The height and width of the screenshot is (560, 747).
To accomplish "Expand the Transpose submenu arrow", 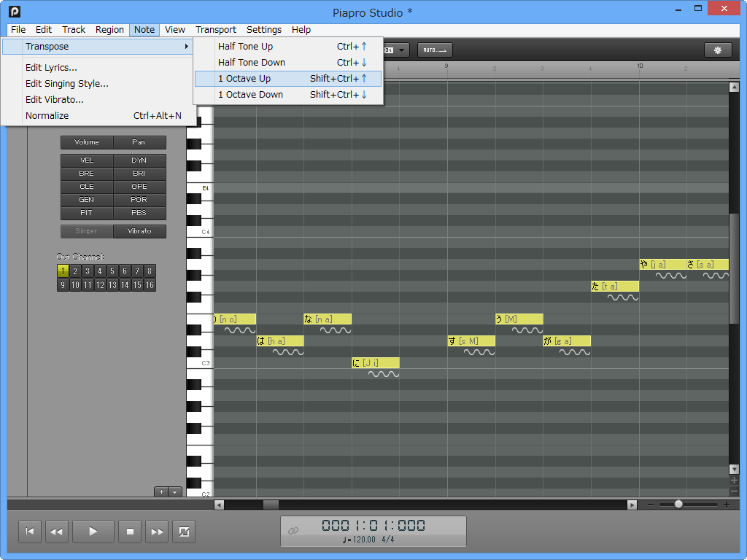I will tap(186, 46).
